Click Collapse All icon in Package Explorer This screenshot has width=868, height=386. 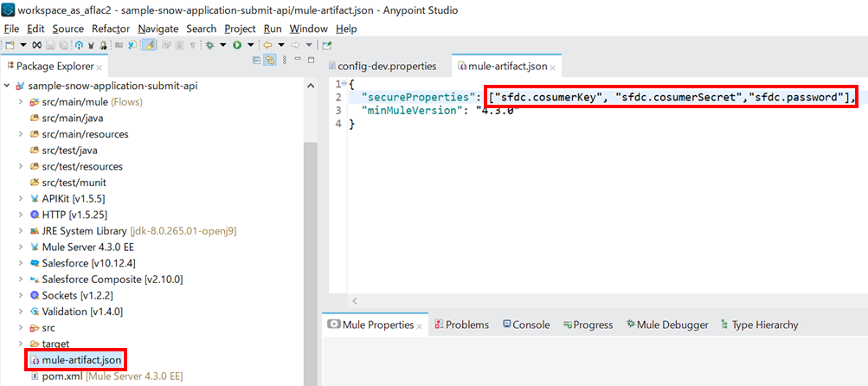(x=256, y=60)
